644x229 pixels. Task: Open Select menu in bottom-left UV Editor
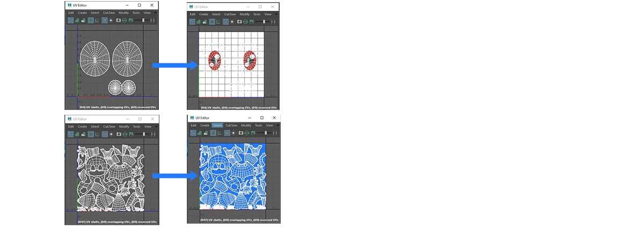click(x=95, y=127)
